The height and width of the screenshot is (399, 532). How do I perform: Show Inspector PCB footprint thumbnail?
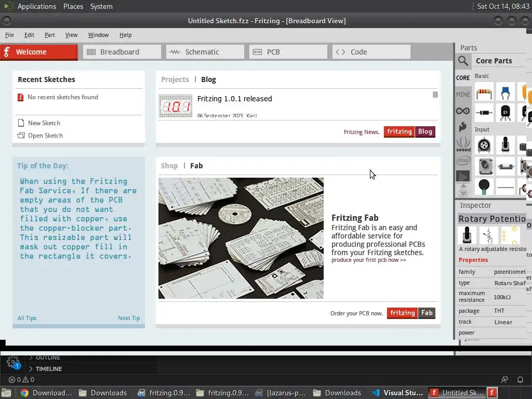[510, 235]
